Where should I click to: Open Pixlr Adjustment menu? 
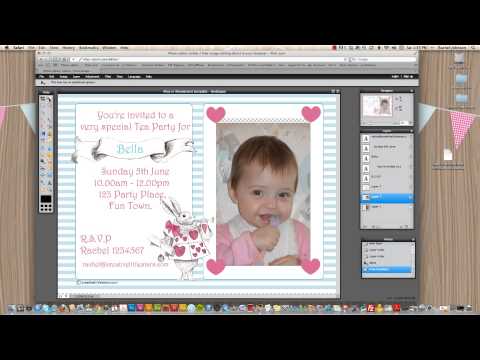click(92, 77)
